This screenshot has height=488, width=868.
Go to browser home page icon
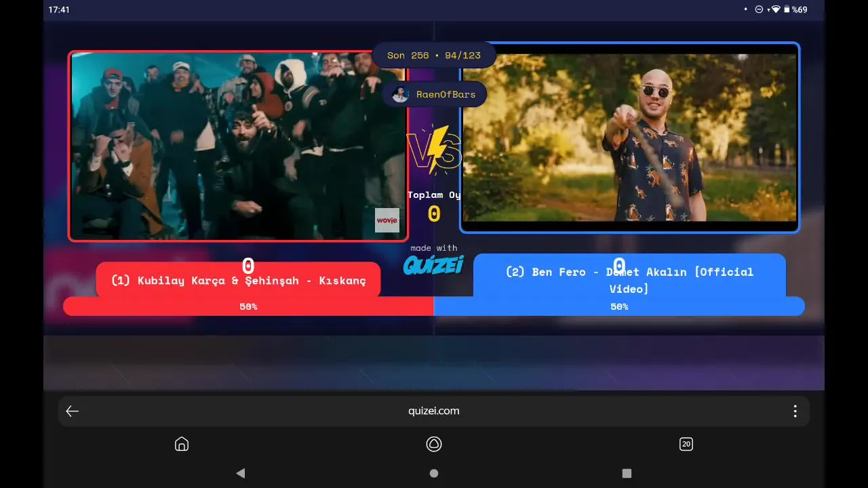[182, 444]
